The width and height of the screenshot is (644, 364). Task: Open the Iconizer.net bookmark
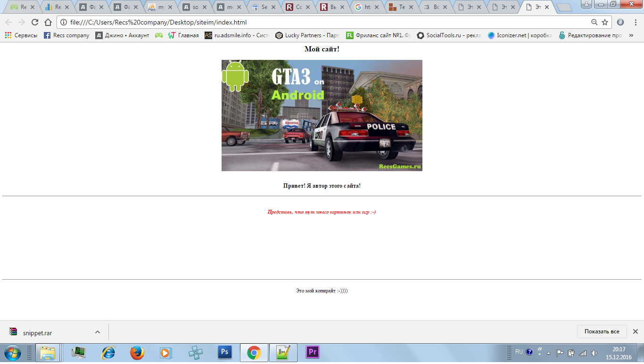pos(520,35)
